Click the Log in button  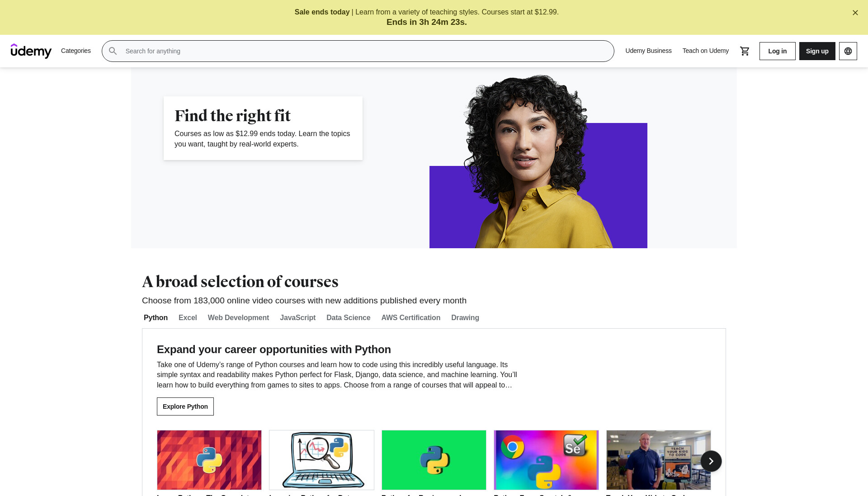(x=777, y=51)
